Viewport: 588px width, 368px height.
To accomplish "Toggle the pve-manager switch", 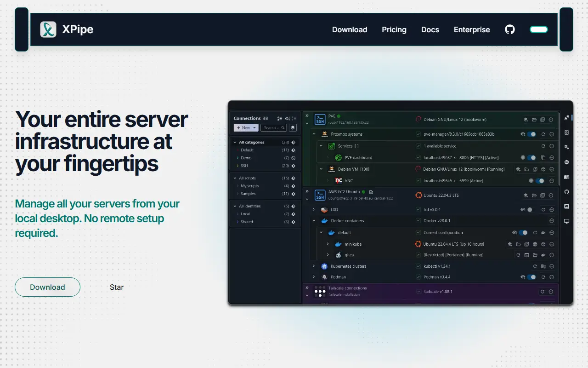I will tap(531, 134).
